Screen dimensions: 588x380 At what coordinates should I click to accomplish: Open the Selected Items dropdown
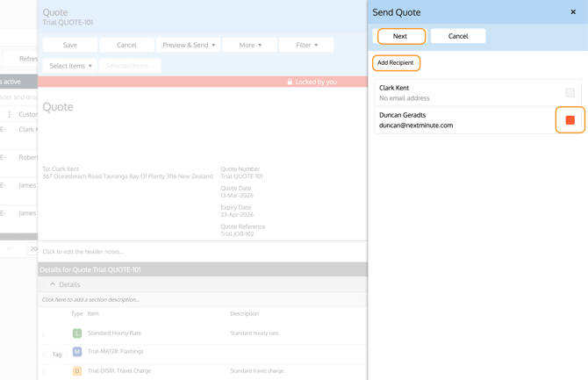[130, 66]
